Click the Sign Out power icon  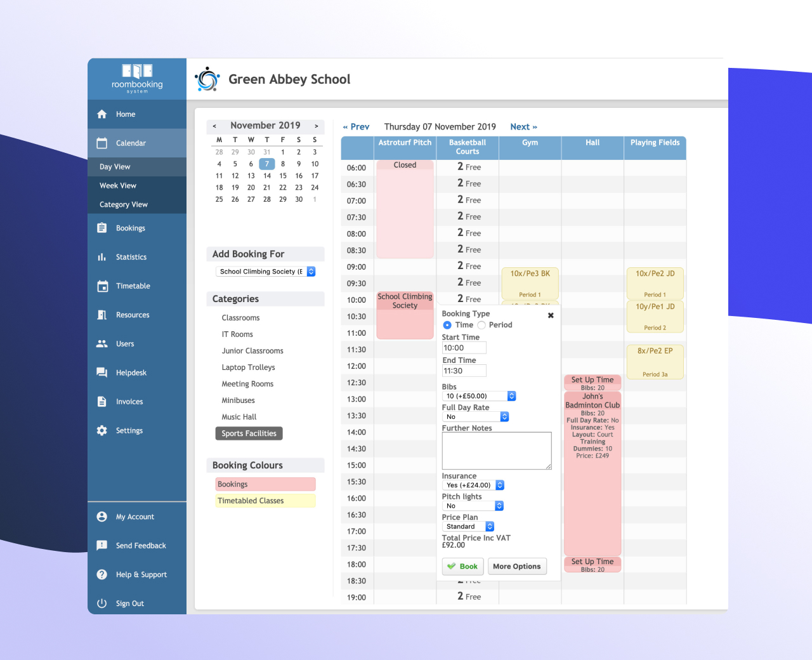[101, 604]
